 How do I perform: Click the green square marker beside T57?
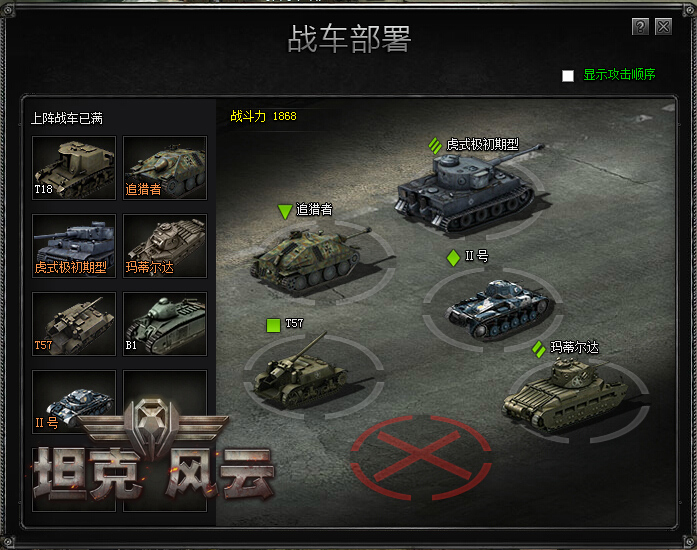[273, 325]
